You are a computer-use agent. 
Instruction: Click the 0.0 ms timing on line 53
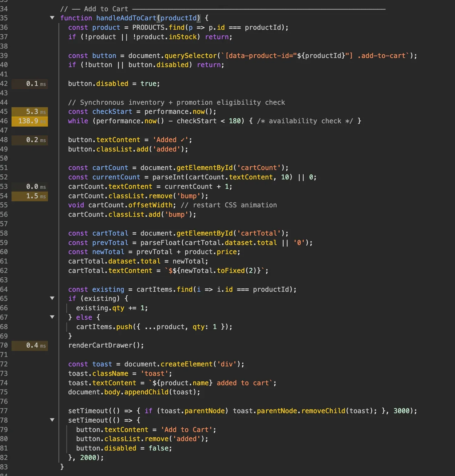[x=30, y=187]
